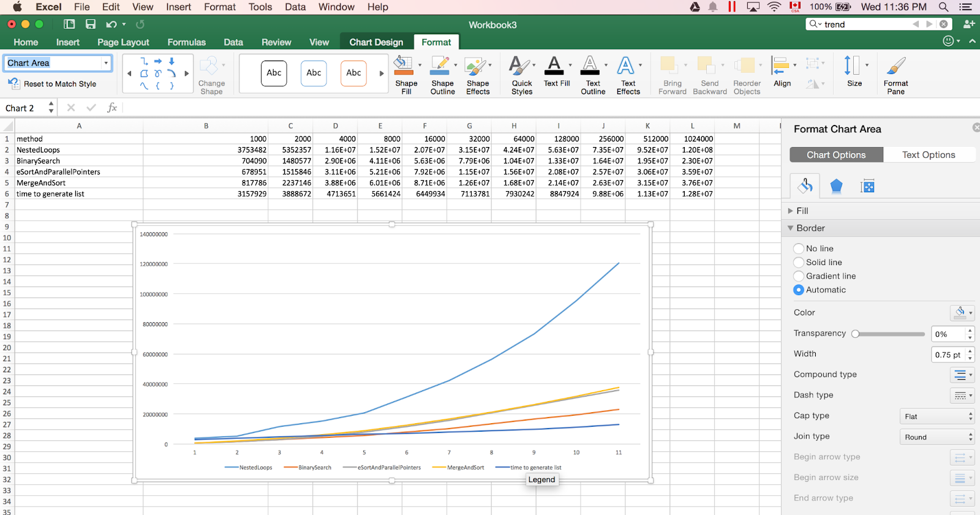Expand the Fill section
Image resolution: width=980 pixels, height=515 pixels.
(x=791, y=211)
